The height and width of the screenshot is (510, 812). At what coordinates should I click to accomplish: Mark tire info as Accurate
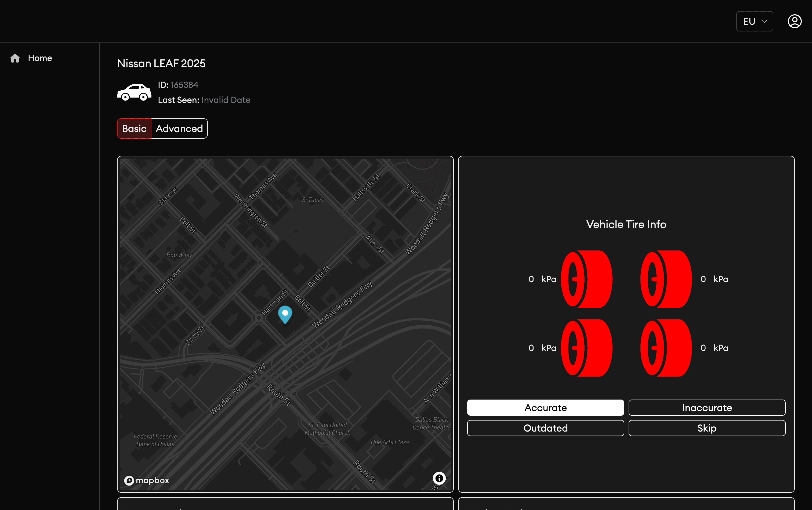point(545,408)
